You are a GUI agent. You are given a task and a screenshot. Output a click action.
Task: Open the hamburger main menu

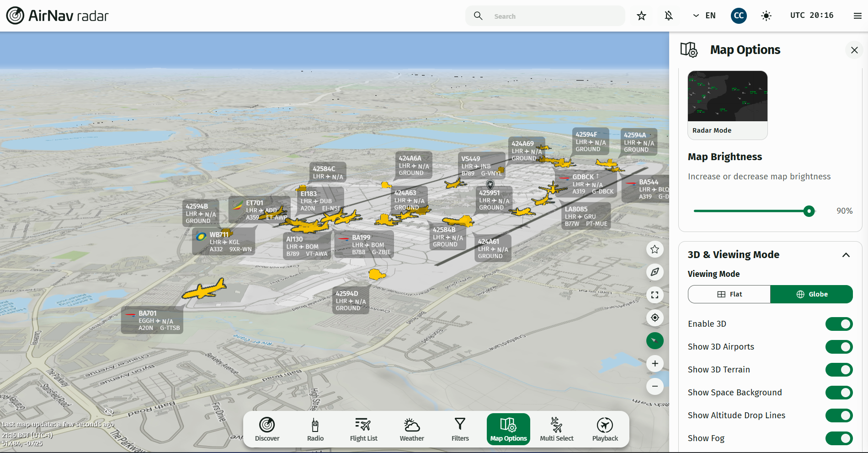tap(857, 16)
